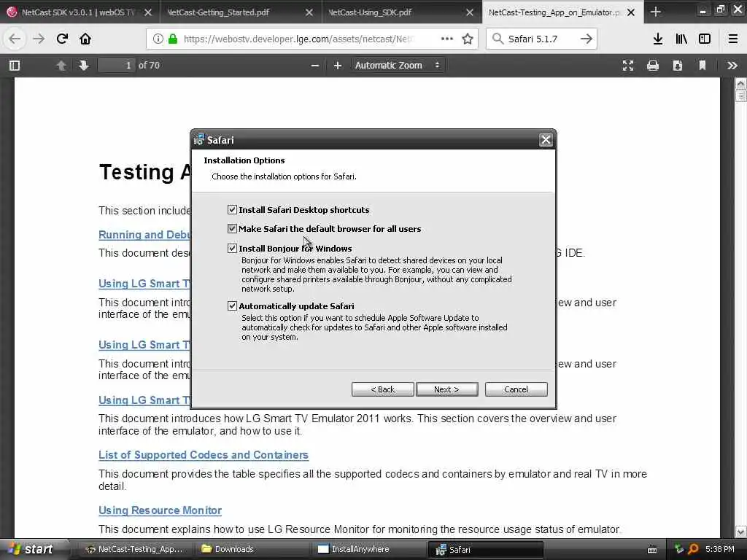Bookmark this page with the star

[468, 39]
